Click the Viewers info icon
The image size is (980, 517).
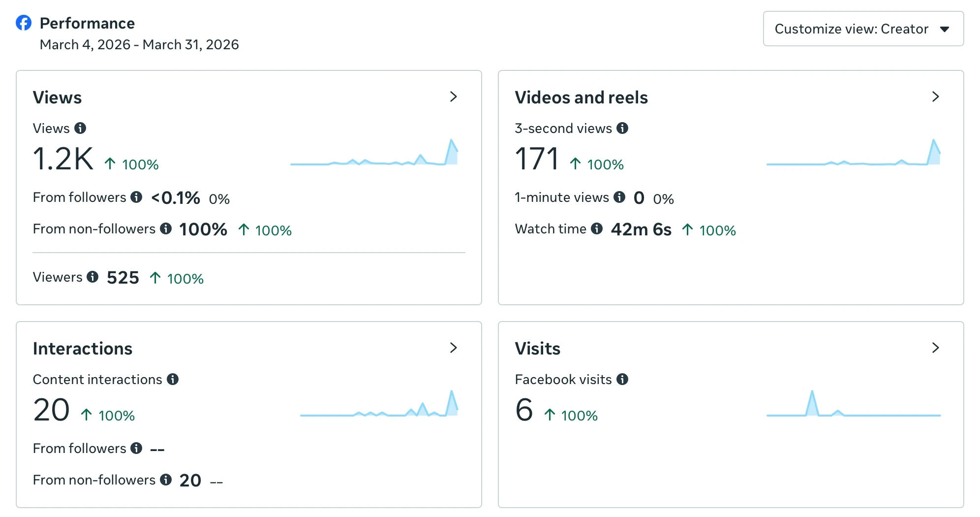92,277
